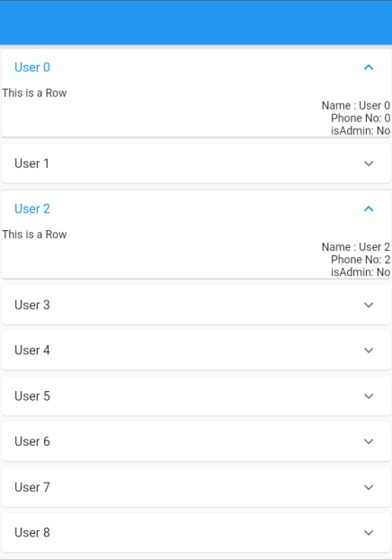Expand User 4 with its down chevron
Image resolution: width=392 pixels, height=559 pixels.
(369, 350)
